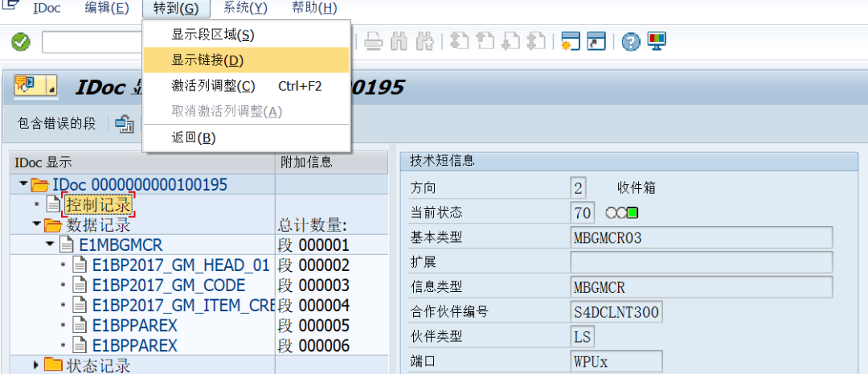The image size is (868, 374).
Task: Open the 系统(Y) menu
Action: tap(245, 8)
